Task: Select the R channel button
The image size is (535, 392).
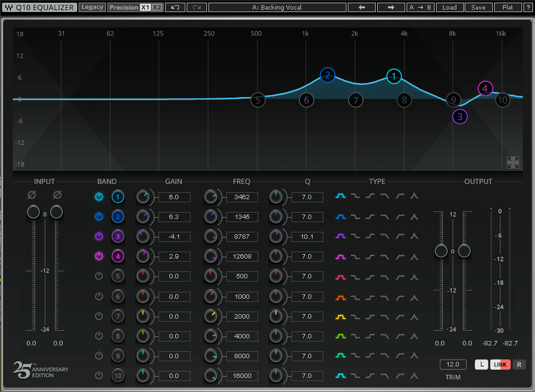Action: [x=519, y=365]
